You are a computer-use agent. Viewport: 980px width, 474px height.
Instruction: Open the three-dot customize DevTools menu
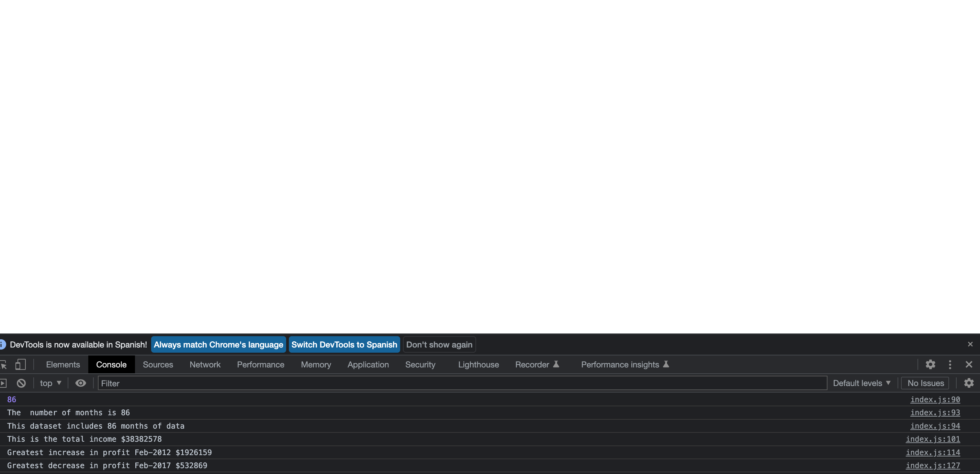[950, 364]
